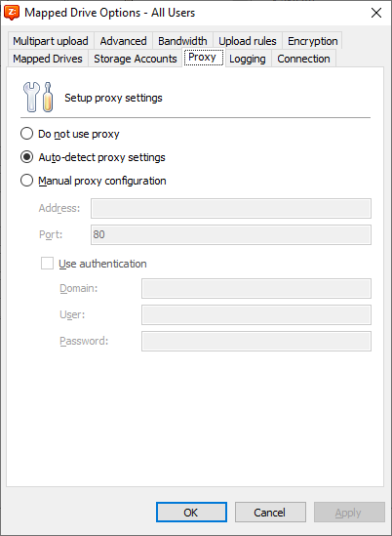Open the Advanced tab
392x536 pixels.
click(123, 41)
